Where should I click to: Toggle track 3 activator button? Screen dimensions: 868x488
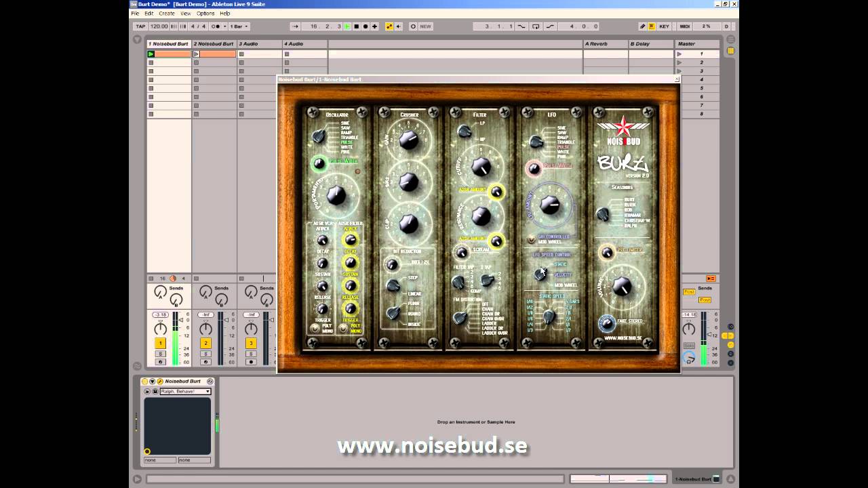pos(251,344)
